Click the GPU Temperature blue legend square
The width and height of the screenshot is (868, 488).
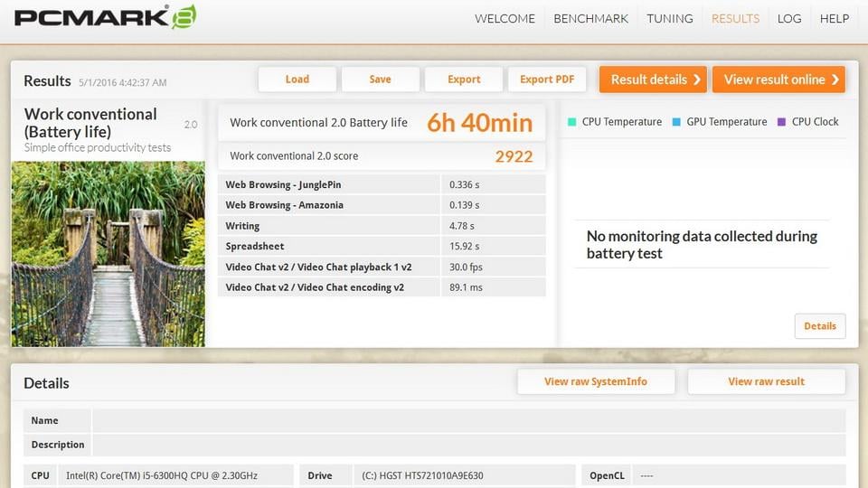[x=676, y=122]
